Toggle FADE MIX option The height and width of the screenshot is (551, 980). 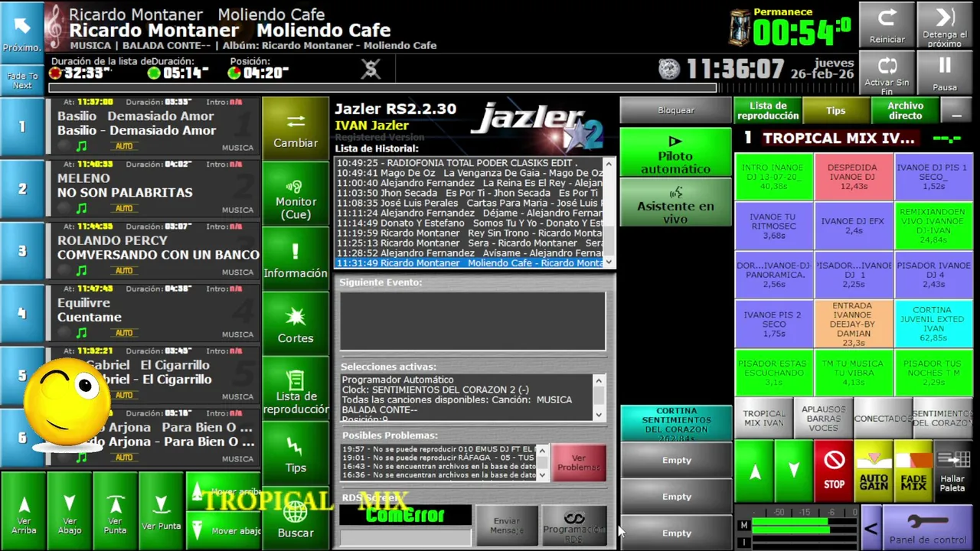click(x=913, y=471)
